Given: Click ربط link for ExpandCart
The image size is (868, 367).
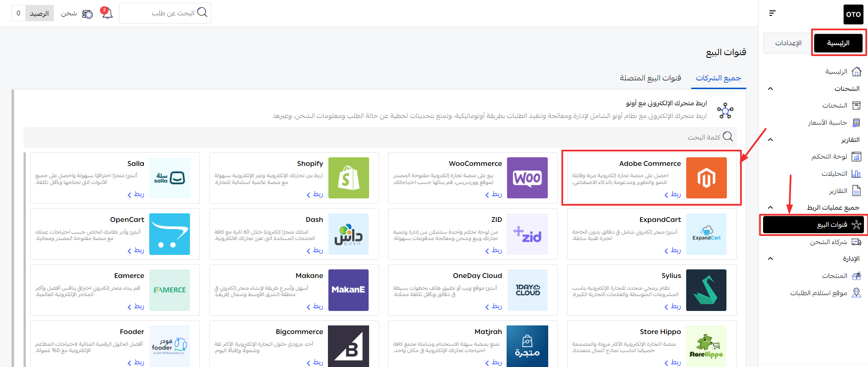Looking at the screenshot, I should (x=673, y=250).
